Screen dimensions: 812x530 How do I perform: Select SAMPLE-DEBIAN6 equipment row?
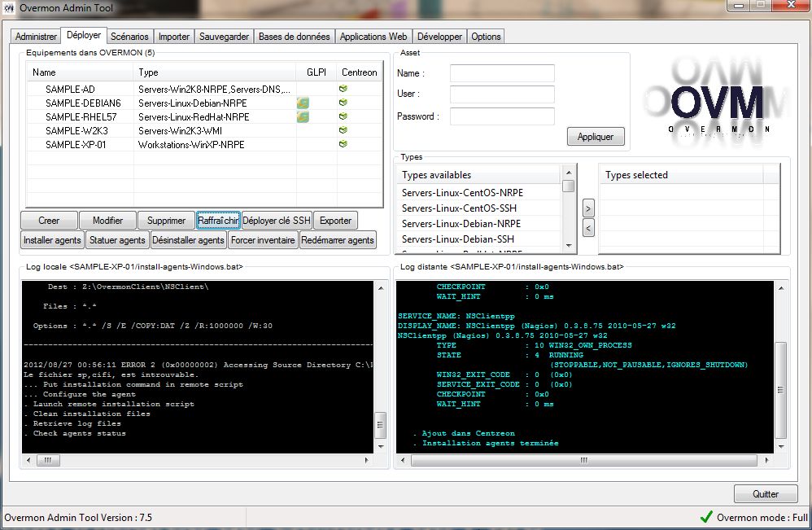coord(204,103)
